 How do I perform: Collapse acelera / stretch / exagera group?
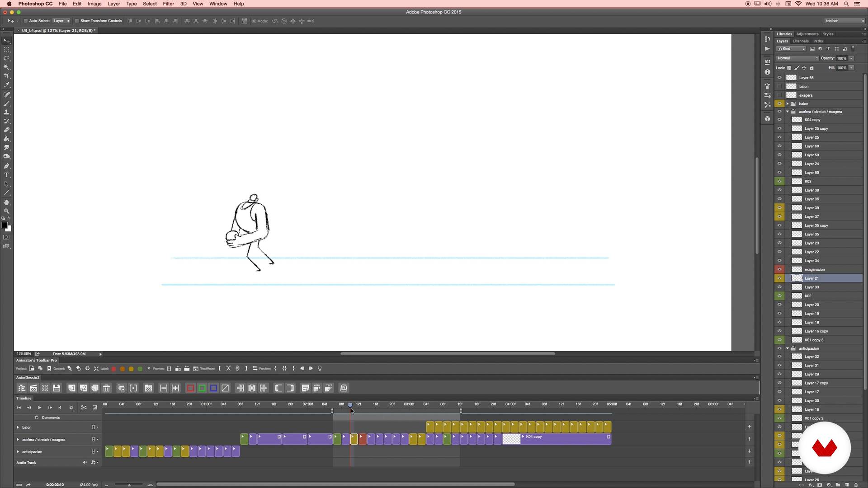(x=788, y=112)
